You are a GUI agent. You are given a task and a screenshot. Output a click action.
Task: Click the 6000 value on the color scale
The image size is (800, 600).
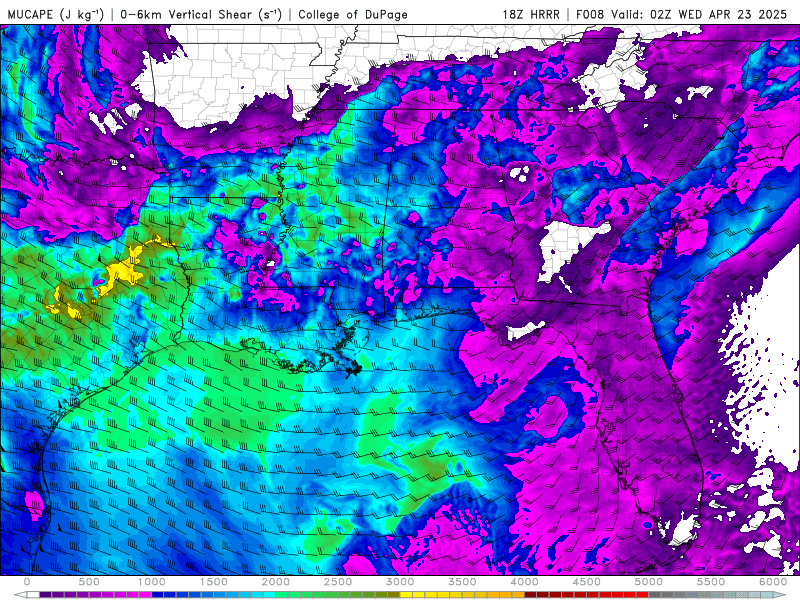click(773, 582)
